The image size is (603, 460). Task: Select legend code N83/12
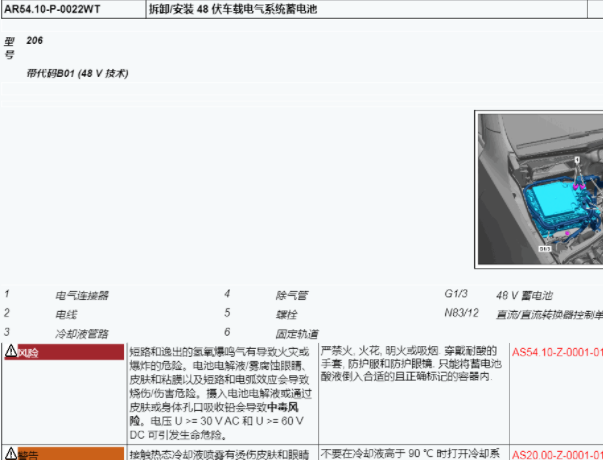[x=461, y=313]
